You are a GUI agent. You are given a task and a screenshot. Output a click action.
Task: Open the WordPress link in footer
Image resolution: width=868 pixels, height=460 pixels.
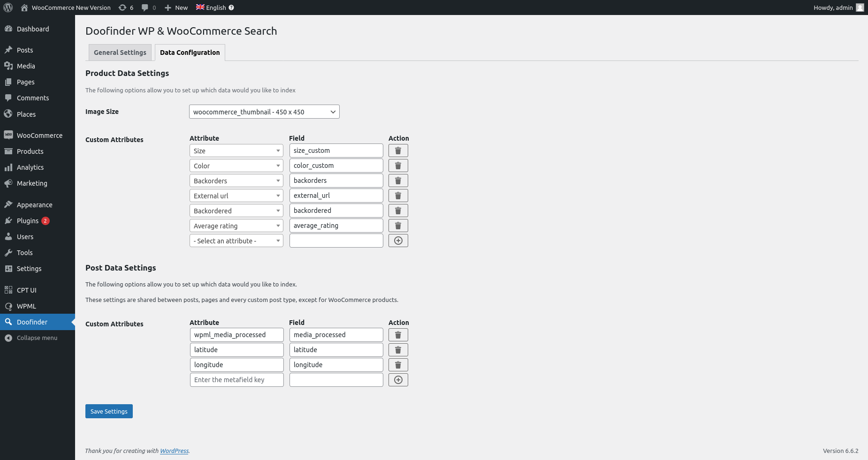[x=174, y=451]
